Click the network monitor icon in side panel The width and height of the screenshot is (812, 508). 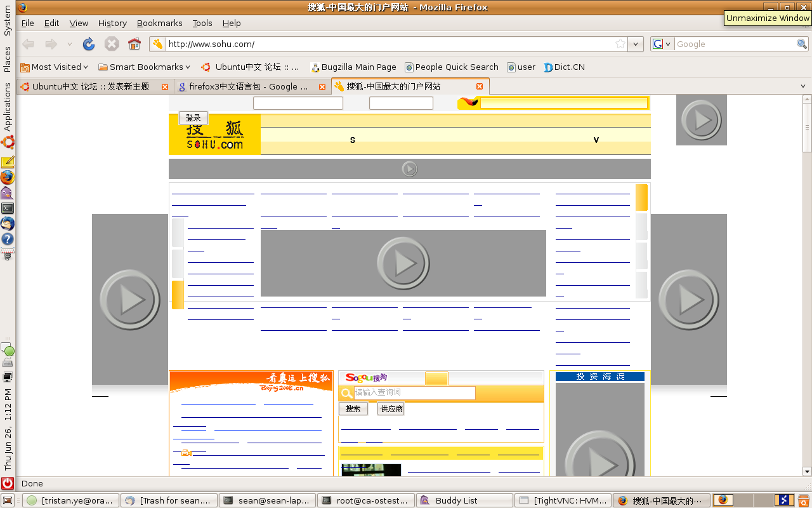pos(8,377)
